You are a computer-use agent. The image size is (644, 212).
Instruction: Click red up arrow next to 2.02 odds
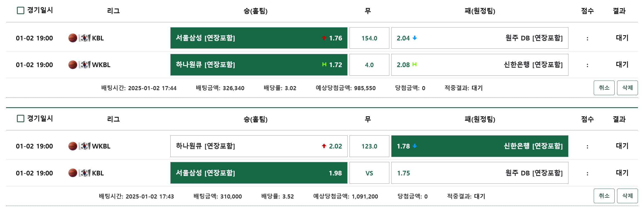pyautogui.click(x=324, y=146)
